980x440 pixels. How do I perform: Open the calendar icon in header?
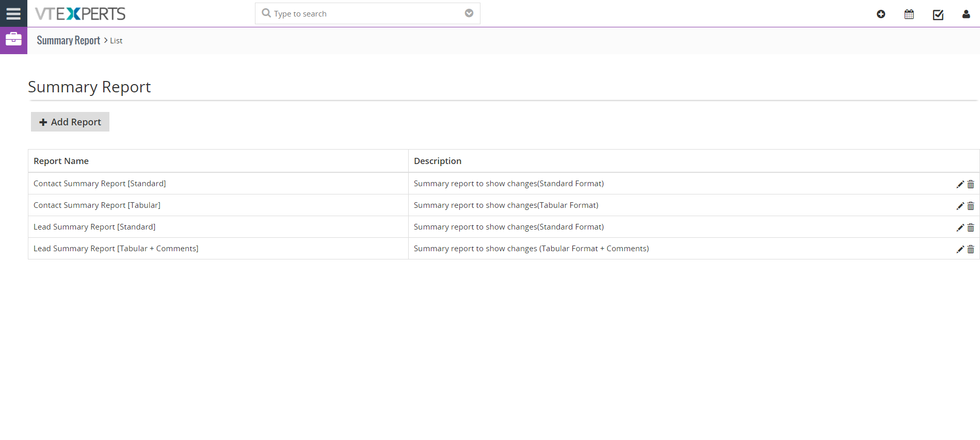coord(909,14)
